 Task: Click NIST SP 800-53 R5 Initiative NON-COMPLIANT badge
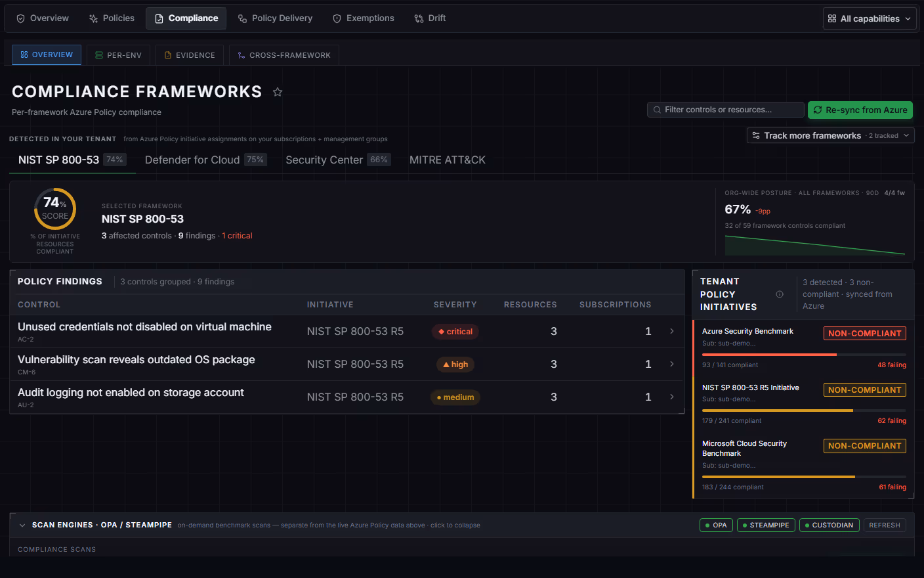tap(865, 390)
